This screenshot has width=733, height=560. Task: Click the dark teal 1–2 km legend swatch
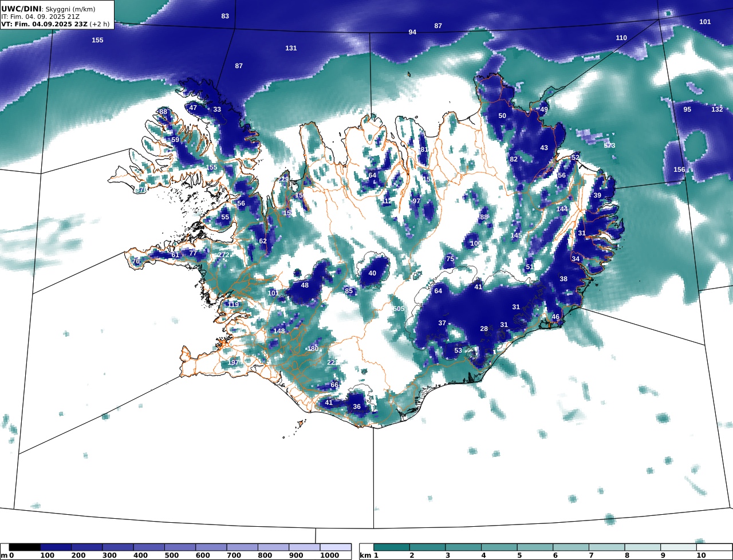[x=392, y=547]
